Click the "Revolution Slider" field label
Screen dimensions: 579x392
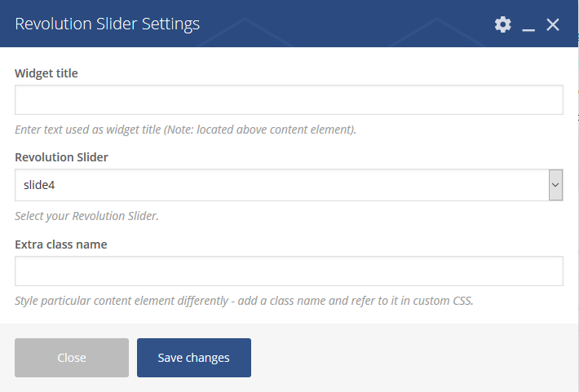click(x=61, y=157)
